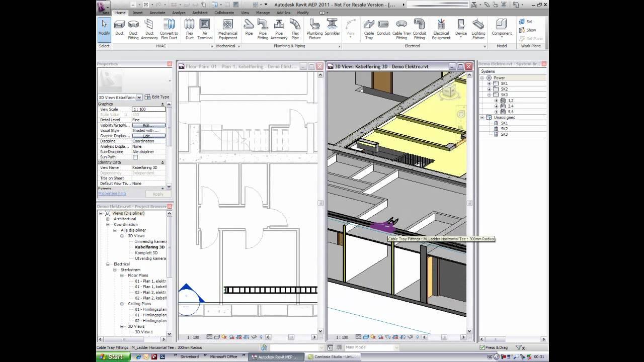Switch to the Collaborate ribbon tab
This screenshot has width=644, height=362.
pyautogui.click(x=224, y=13)
